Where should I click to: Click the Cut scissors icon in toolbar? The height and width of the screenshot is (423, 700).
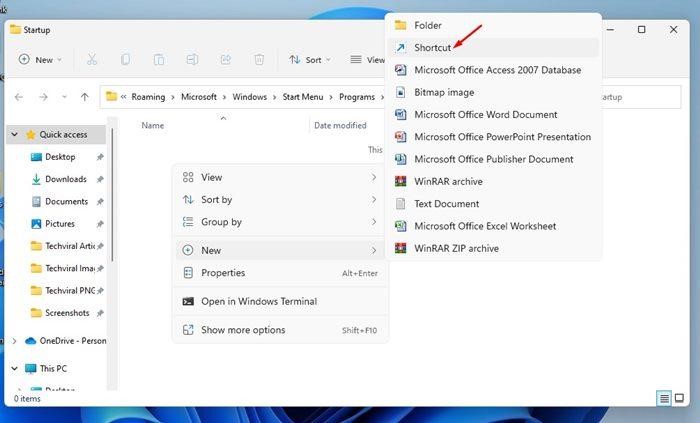point(91,60)
